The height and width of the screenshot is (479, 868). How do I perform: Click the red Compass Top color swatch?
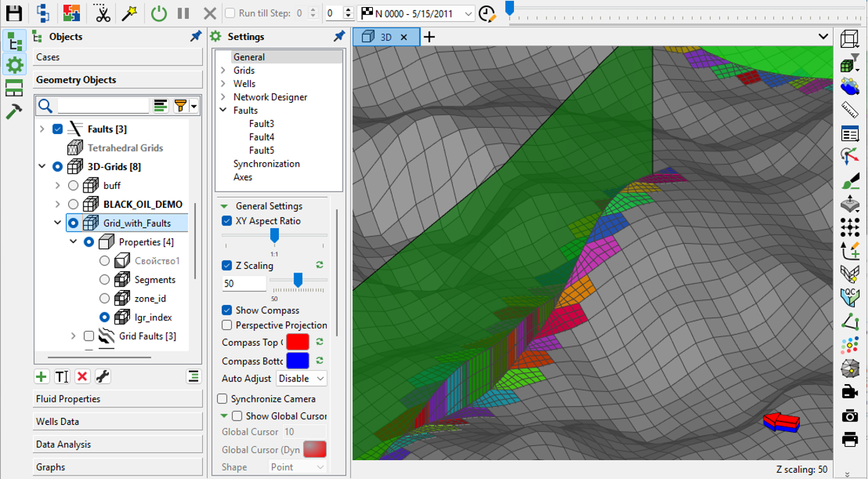298,342
